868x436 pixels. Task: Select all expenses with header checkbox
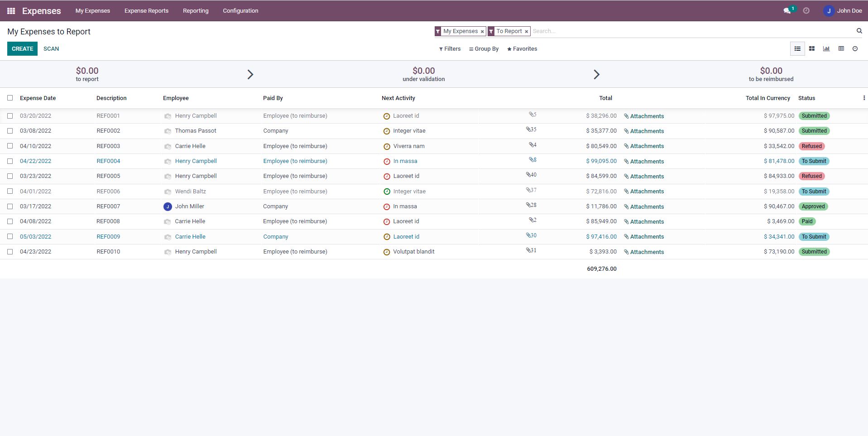coord(10,98)
